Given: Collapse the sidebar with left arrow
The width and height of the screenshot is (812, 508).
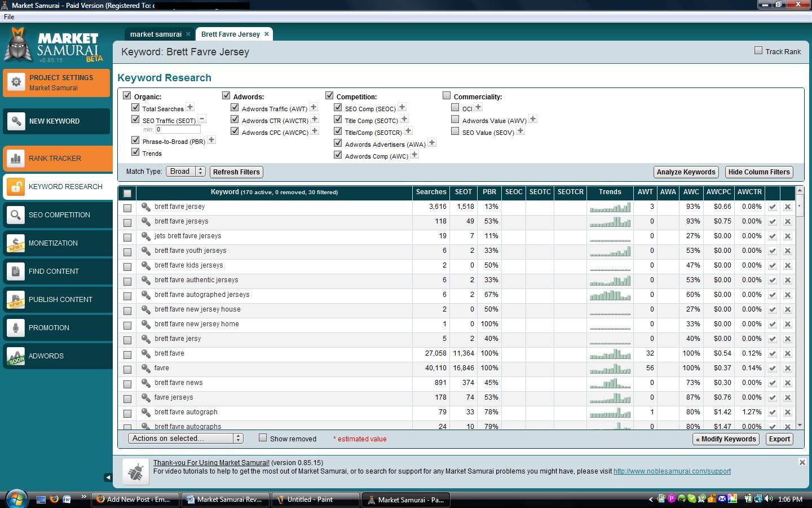Looking at the screenshot, I should 108,478.
